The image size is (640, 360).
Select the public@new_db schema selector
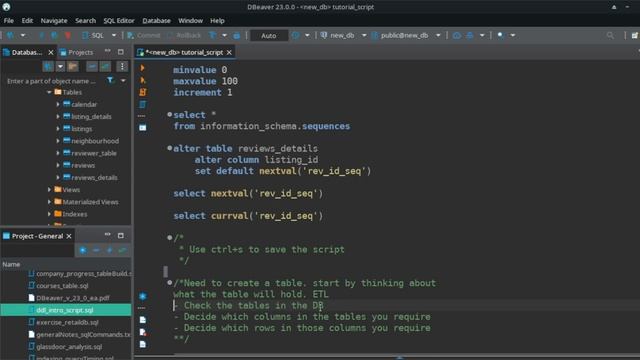[401, 36]
